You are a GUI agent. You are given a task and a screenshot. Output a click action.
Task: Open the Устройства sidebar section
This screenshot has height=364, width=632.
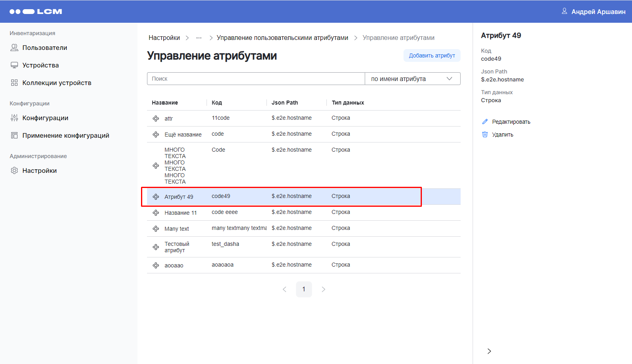40,65
